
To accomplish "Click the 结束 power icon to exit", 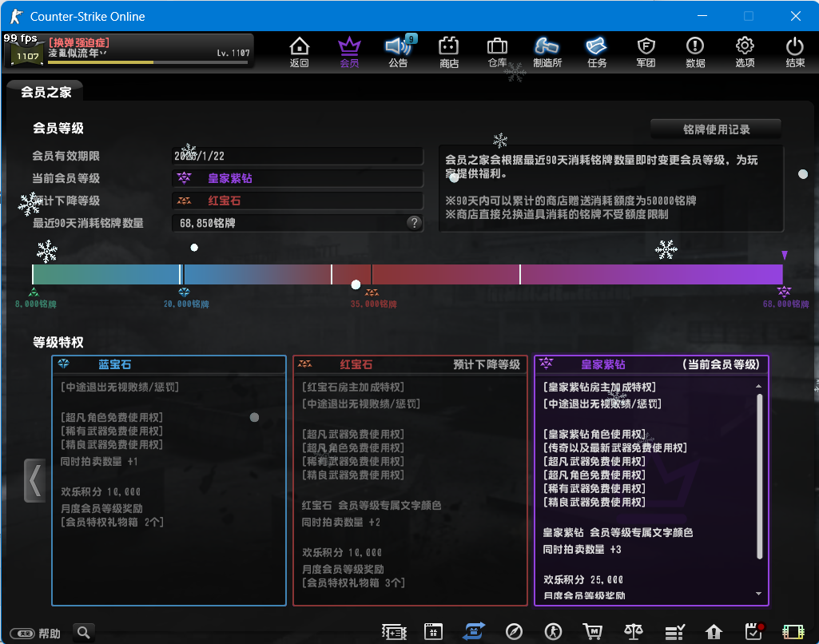I will click(794, 51).
